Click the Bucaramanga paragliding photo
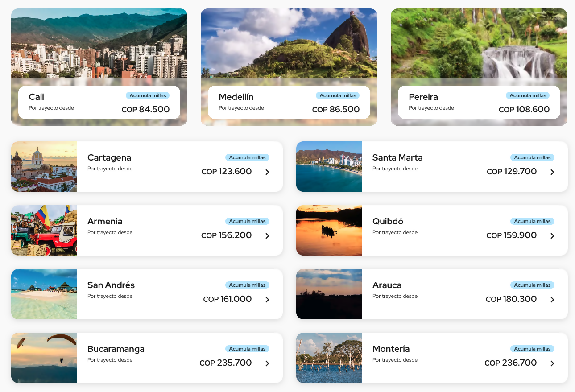Image resolution: width=575 pixels, height=392 pixels. pyautogui.click(x=44, y=358)
